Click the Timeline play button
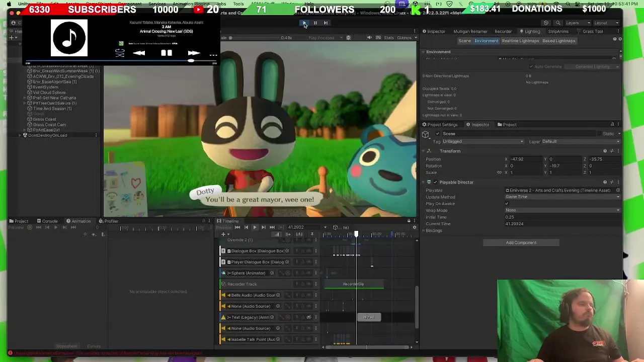This screenshot has height=362, width=644. (255, 227)
